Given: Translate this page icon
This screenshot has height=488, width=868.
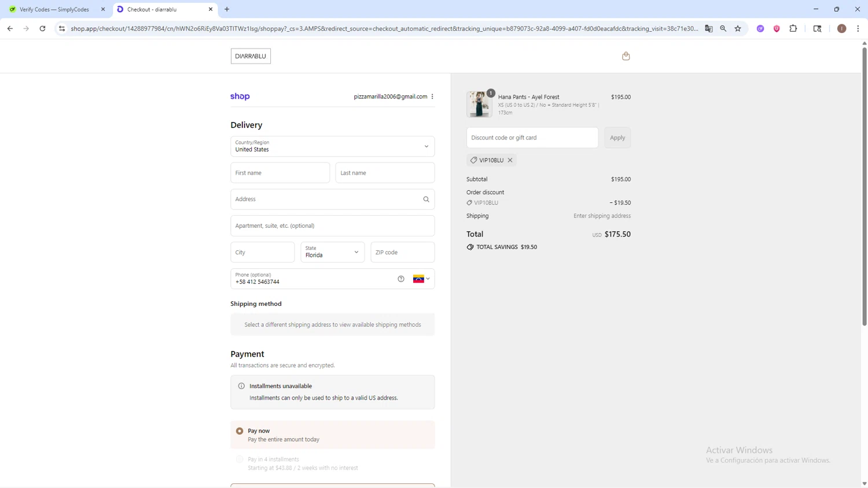Looking at the screenshot, I should [708, 28].
